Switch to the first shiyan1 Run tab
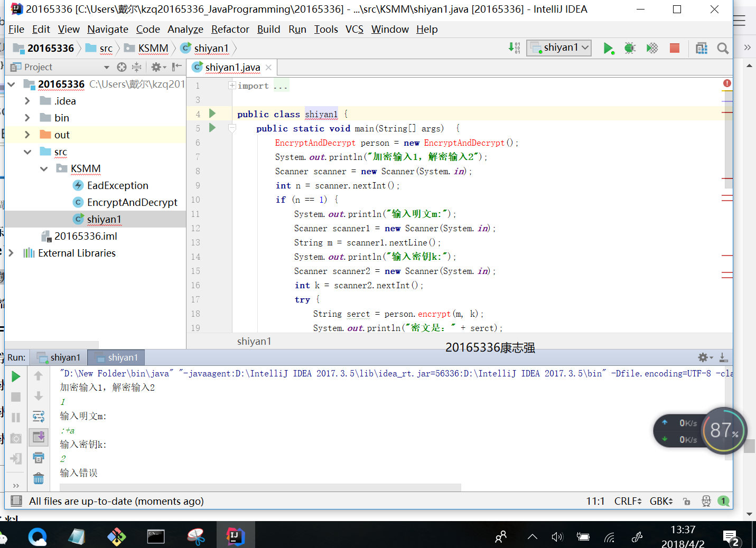 tap(59, 357)
